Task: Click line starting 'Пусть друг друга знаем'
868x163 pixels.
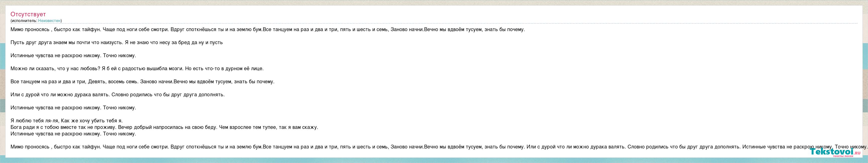Action: [x=117, y=43]
